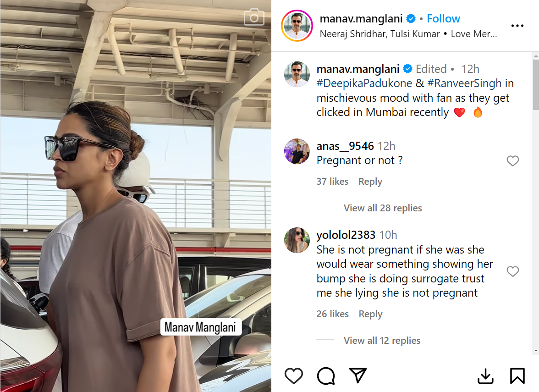539x392 pixels.
Task: Download the post with the download arrow icon
Action: click(485, 376)
